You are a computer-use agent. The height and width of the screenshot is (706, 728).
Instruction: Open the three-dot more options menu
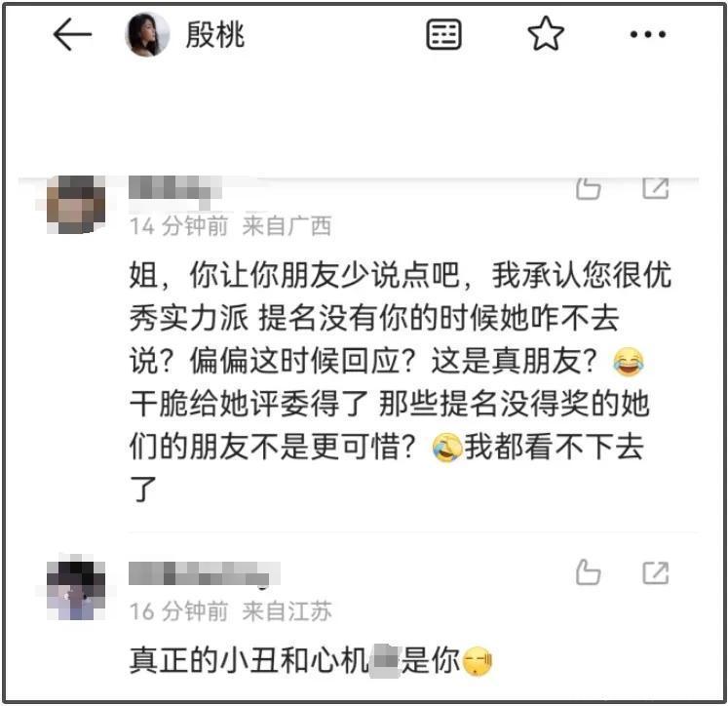pos(648,34)
